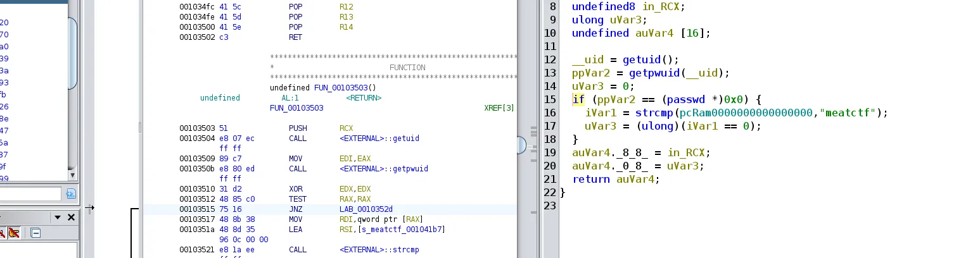Screen dimensions: 980x258
Task: Close the lower-left panel with the X
Action: 71,217
